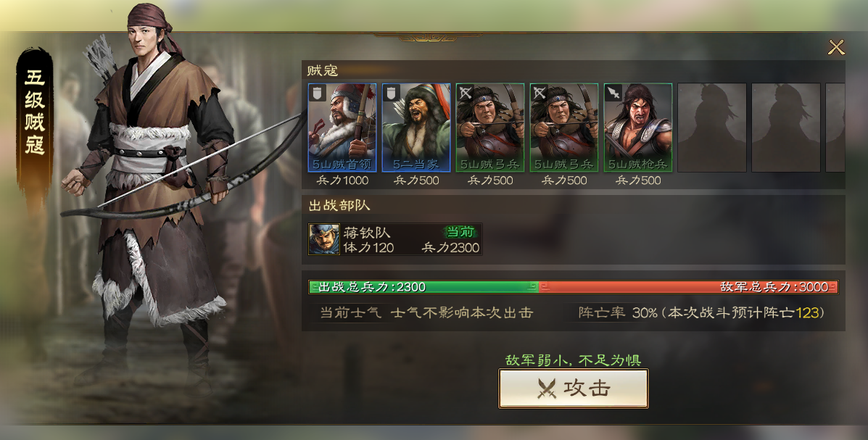Select the 5二当家 enemy card
Screen dimensions: 868x440
(416, 128)
